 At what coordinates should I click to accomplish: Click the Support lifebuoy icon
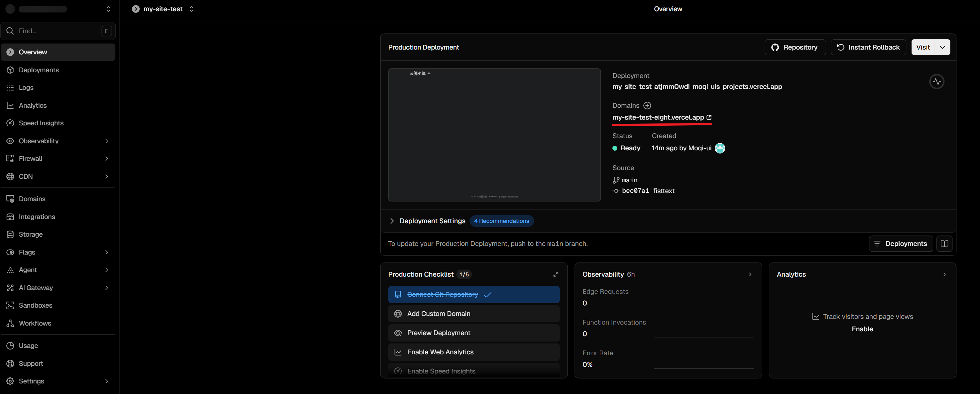pyautogui.click(x=10, y=364)
